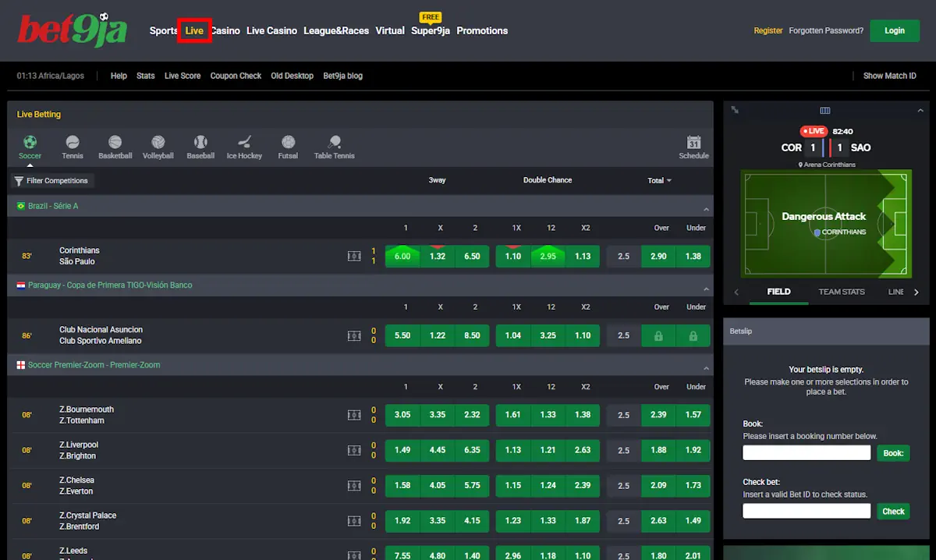Open the Live Casino menu
Image resolution: width=936 pixels, height=560 pixels.
pyautogui.click(x=271, y=30)
